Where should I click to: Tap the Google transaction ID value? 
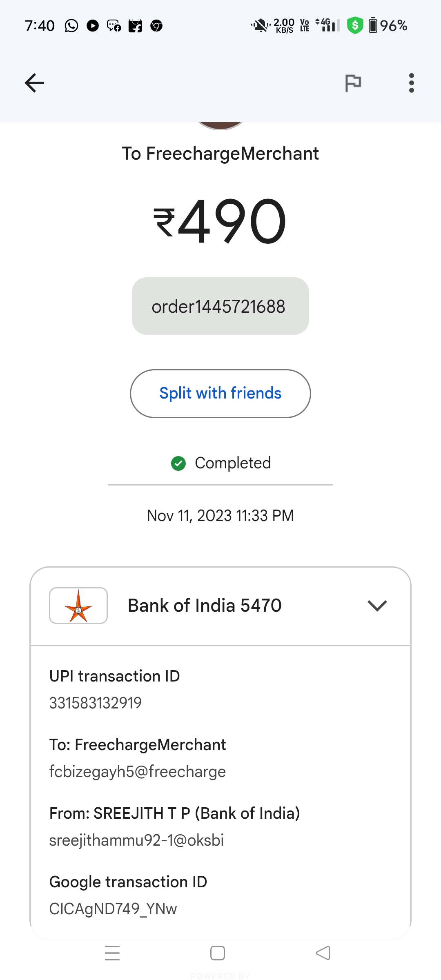113,909
